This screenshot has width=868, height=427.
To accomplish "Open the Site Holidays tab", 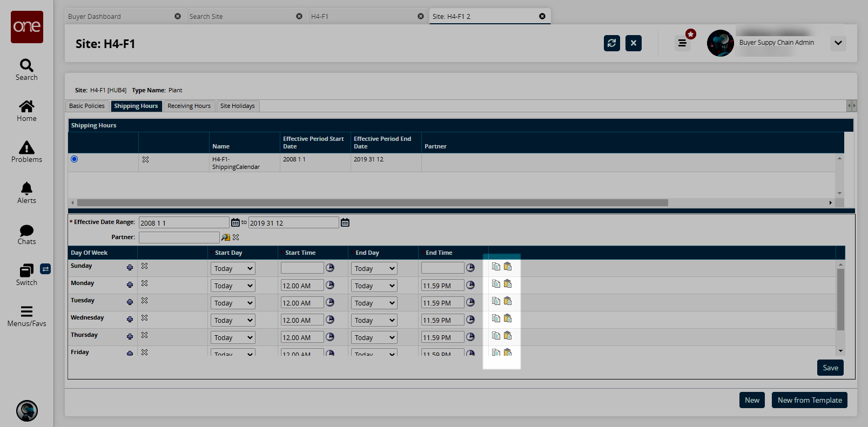I will coord(237,106).
